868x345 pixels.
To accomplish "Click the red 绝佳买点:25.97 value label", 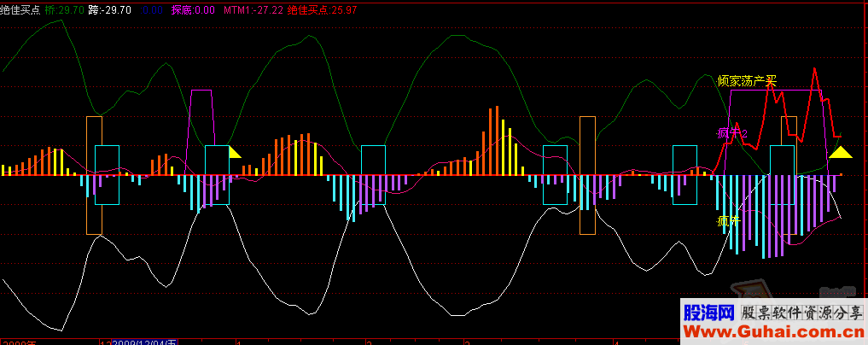I will 323,10.
